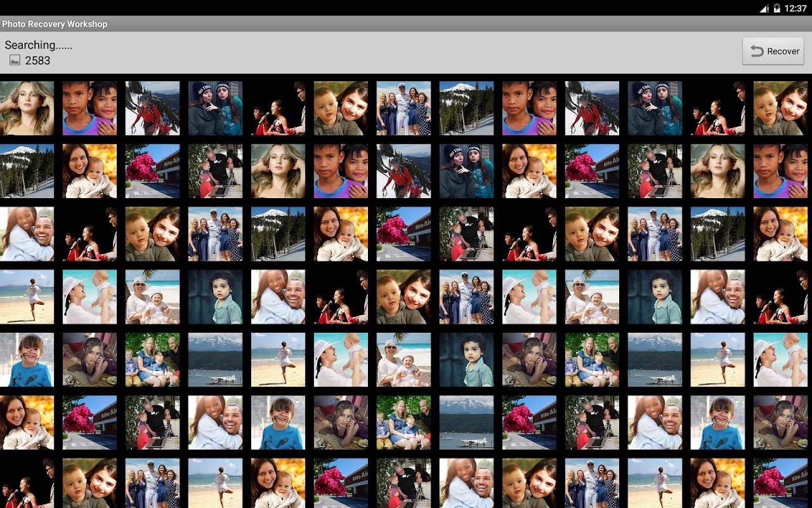Select the snowy mountain thumbnail in second row
Viewport: 812px width, 508px height.
click(27, 171)
